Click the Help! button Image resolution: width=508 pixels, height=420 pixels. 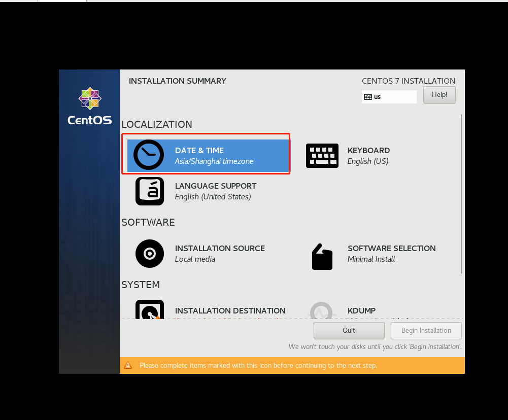439,94
